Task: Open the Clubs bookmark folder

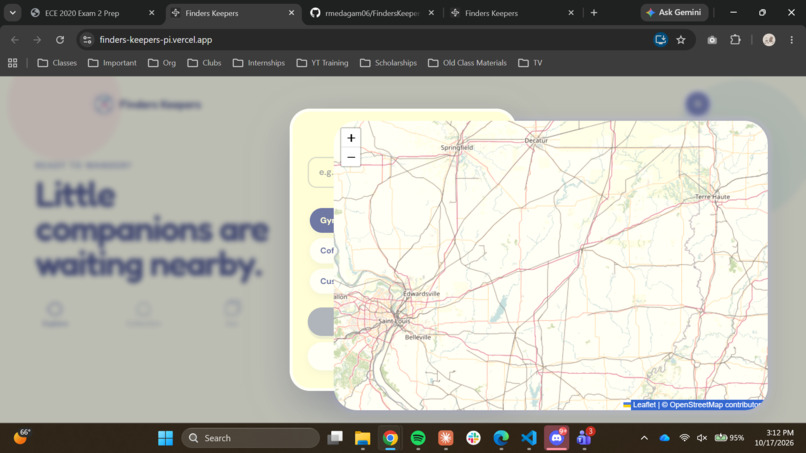Action: click(204, 63)
